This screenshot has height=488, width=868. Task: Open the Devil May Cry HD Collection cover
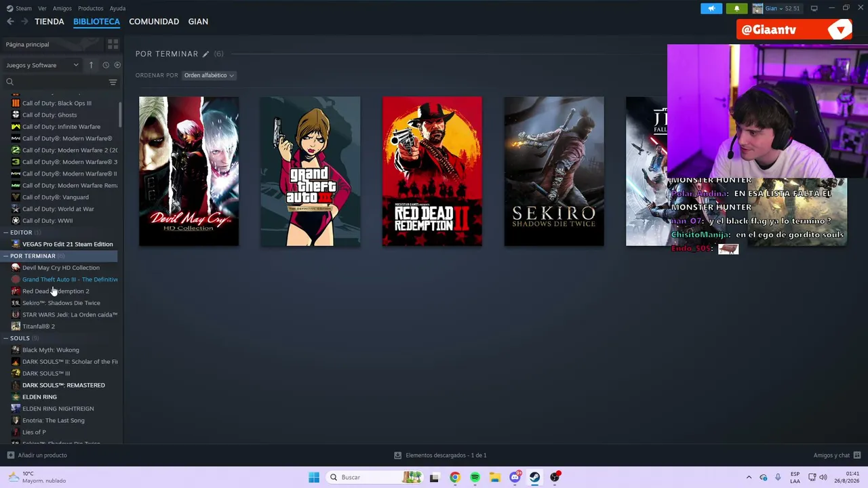189,171
